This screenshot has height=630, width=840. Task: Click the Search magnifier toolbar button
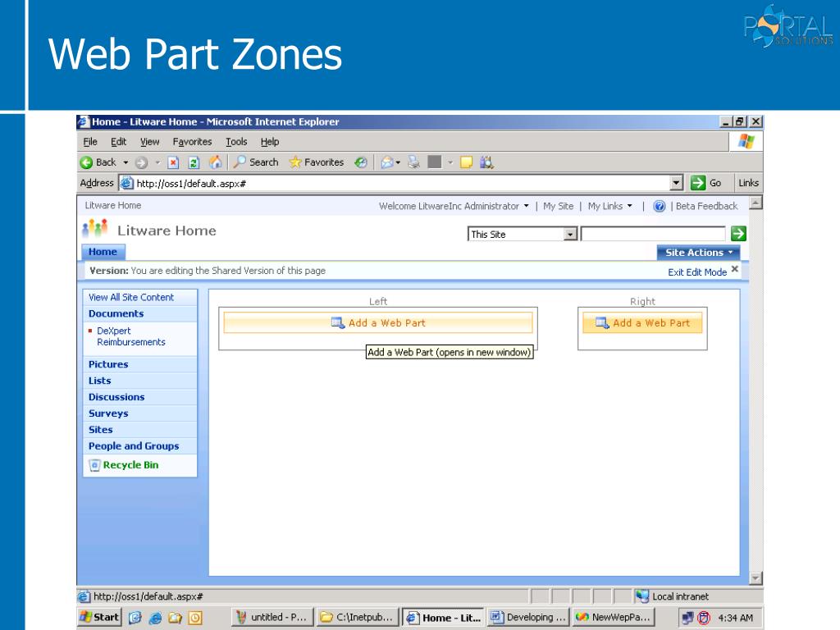click(256, 162)
